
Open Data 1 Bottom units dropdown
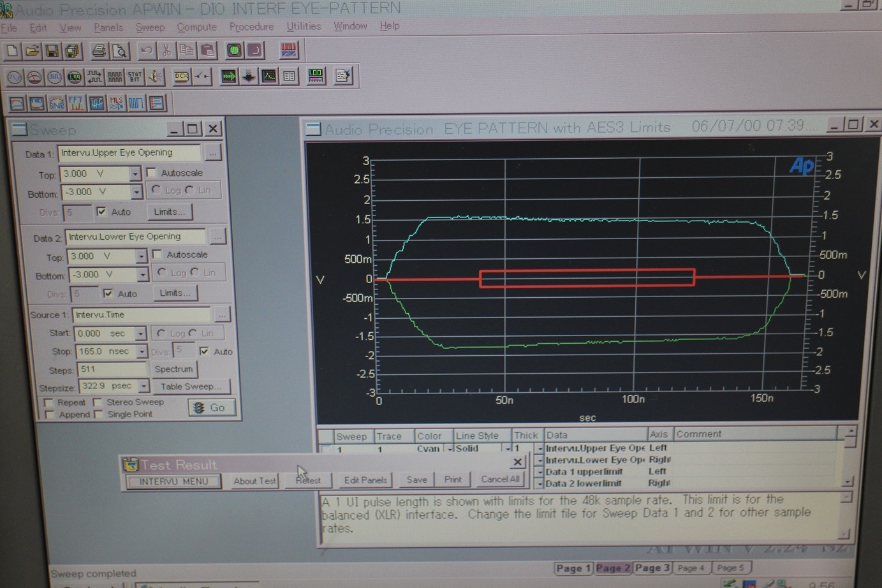pyautogui.click(x=136, y=192)
